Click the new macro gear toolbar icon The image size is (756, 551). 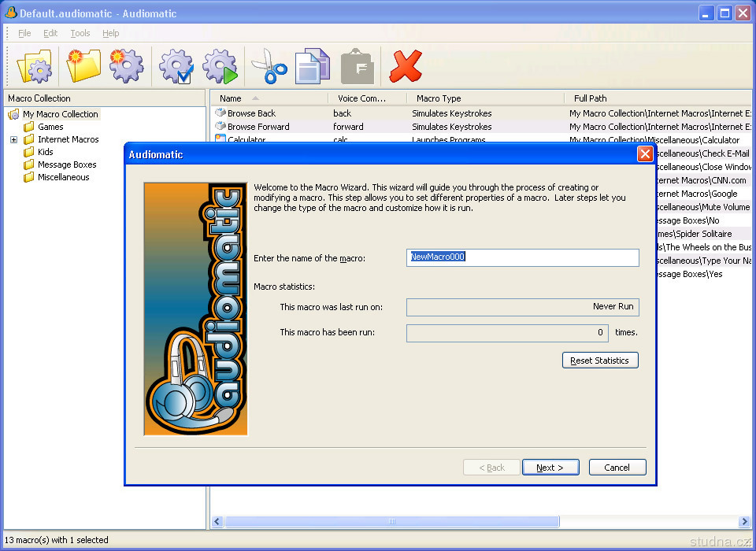coord(126,65)
